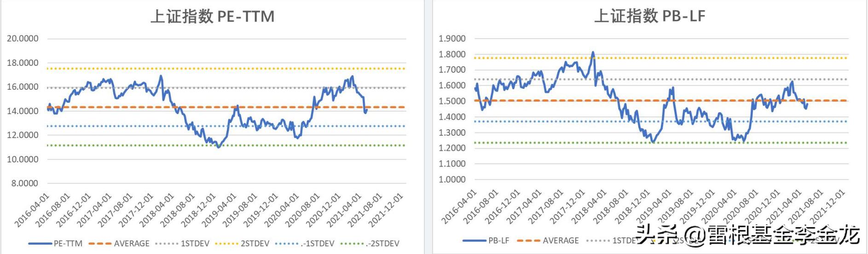
Task: Click green dotted -2STDEV line in PE-TTM chart
Action: 276,145
